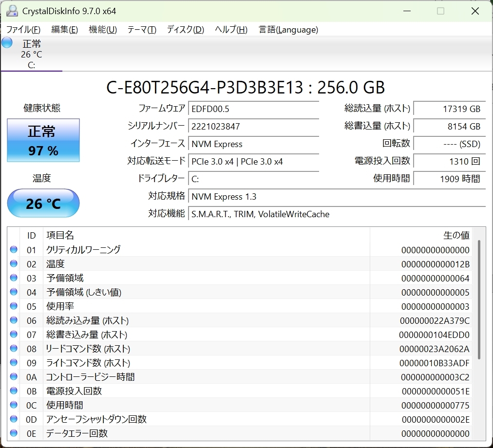This screenshot has height=448, width=493.
Task: Click the blue status indicator for クリティカルワーニング
Action: [x=13, y=249]
